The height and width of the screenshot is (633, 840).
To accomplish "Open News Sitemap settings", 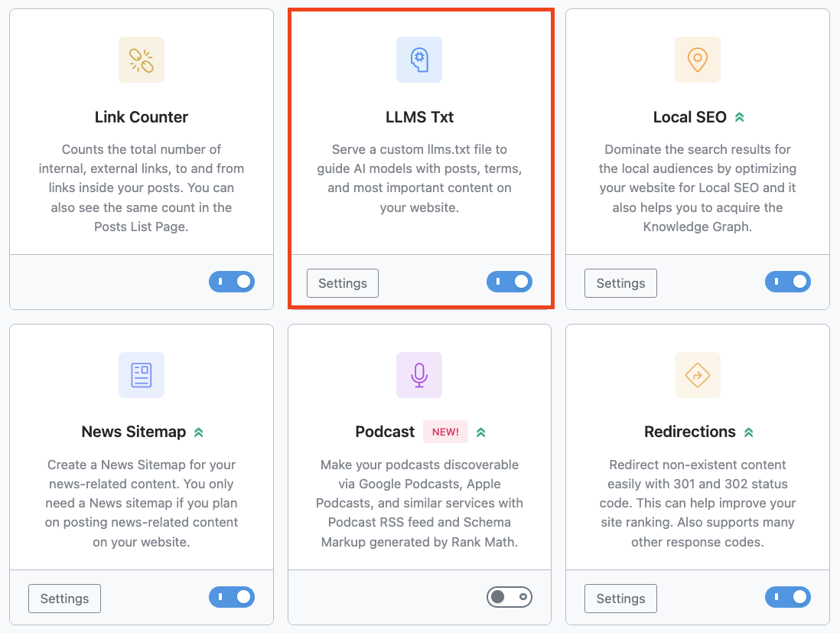I will (x=64, y=598).
